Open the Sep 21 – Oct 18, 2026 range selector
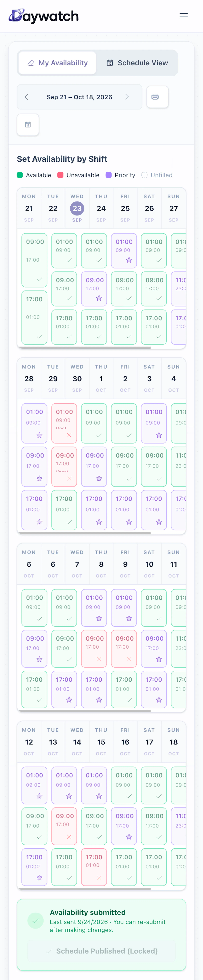Image resolution: width=203 pixels, height=980 pixels. [79, 97]
